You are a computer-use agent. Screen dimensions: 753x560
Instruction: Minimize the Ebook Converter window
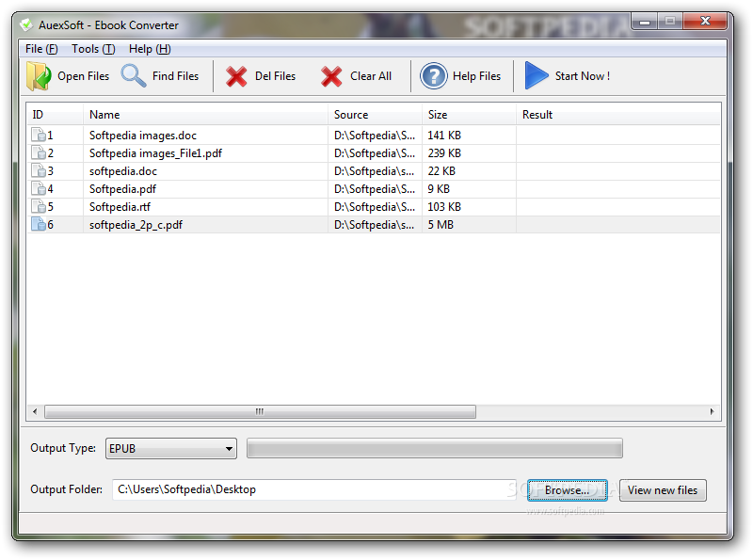tap(645, 21)
